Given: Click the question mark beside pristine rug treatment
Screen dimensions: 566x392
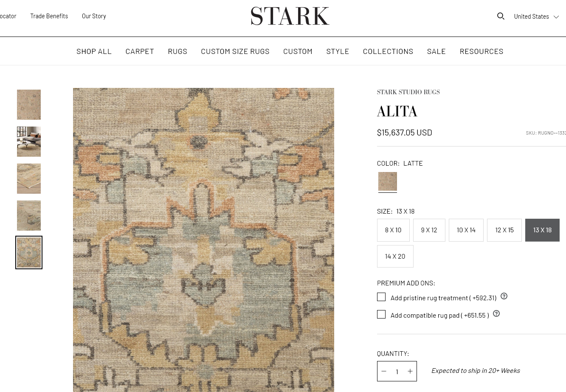Looking at the screenshot, I should point(504,296).
